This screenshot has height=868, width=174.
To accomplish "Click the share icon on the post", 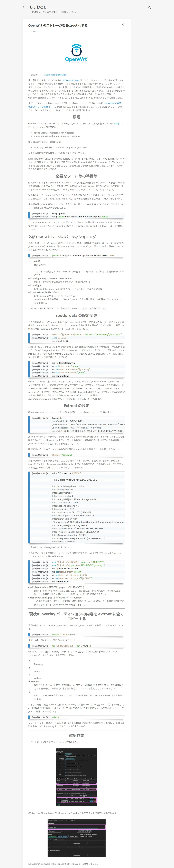I will [x=123, y=25].
